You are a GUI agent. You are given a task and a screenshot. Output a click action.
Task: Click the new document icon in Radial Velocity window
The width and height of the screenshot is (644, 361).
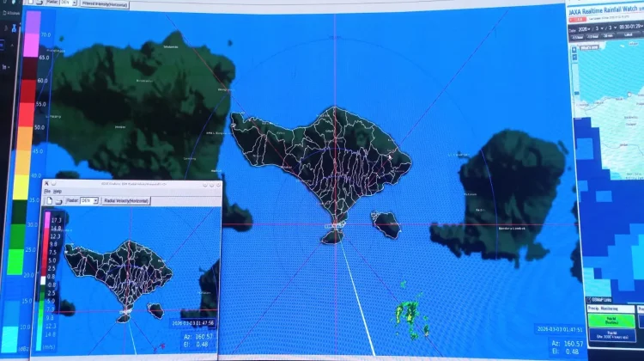point(49,200)
